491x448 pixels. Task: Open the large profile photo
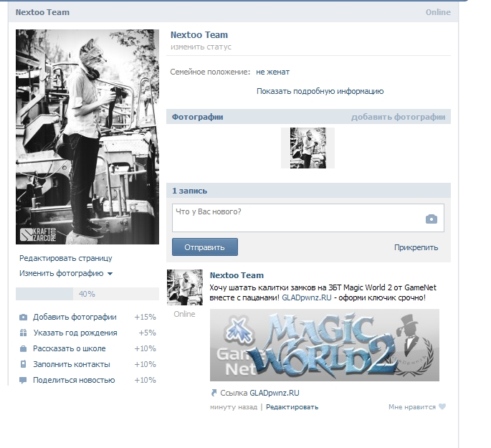click(87, 137)
